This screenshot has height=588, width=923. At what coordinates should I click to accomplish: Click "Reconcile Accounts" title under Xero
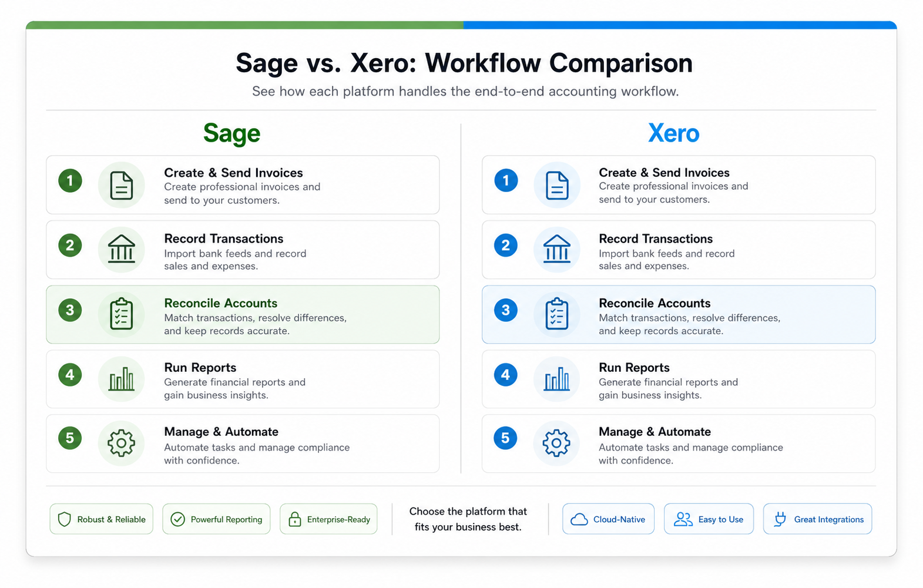[x=655, y=303]
